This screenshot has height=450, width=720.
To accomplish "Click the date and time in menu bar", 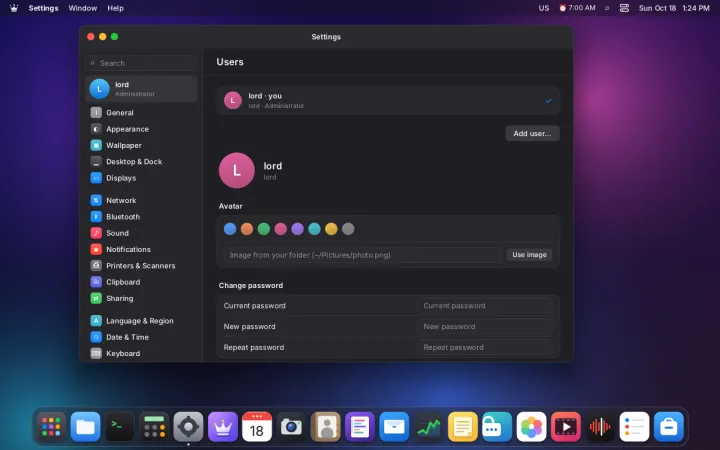I will 674,8.
